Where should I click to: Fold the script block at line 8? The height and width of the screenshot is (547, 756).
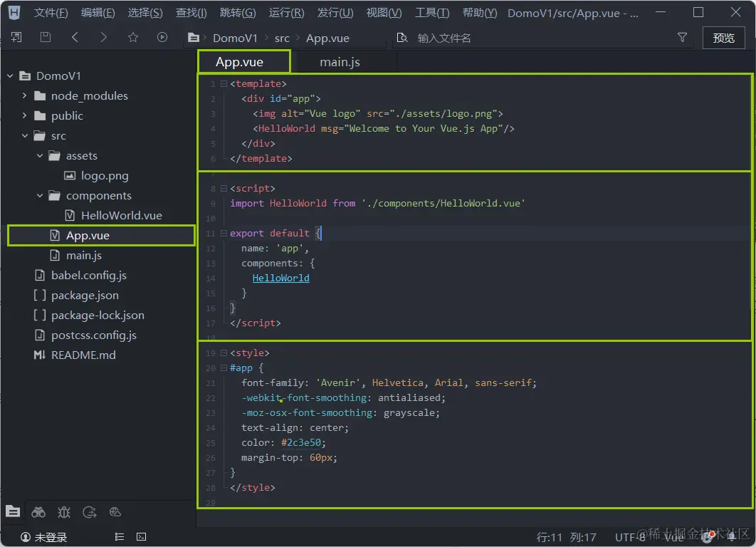[224, 188]
